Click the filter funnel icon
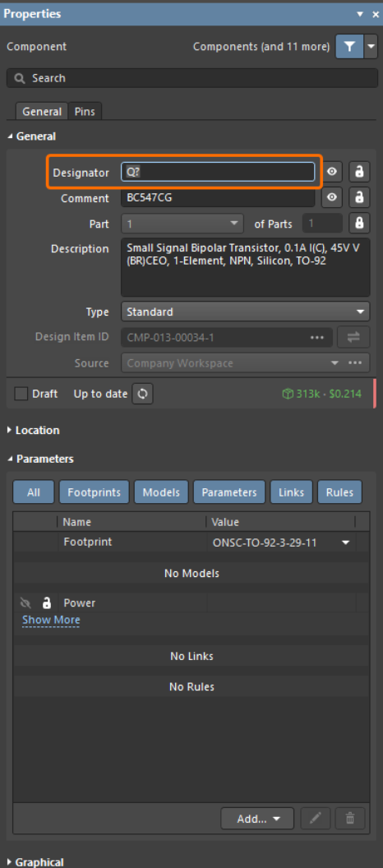Viewport: 383px width, 868px height. click(x=350, y=47)
